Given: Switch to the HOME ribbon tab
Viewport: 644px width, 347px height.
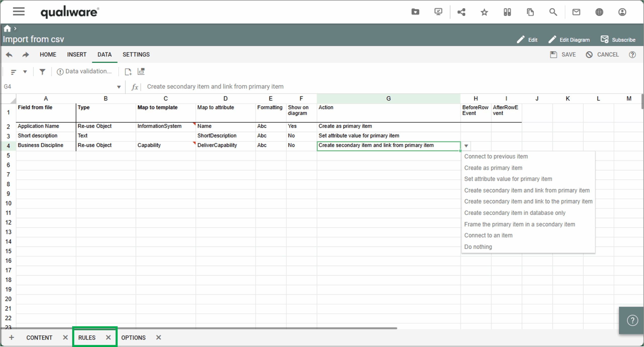Looking at the screenshot, I should coord(48,55).
